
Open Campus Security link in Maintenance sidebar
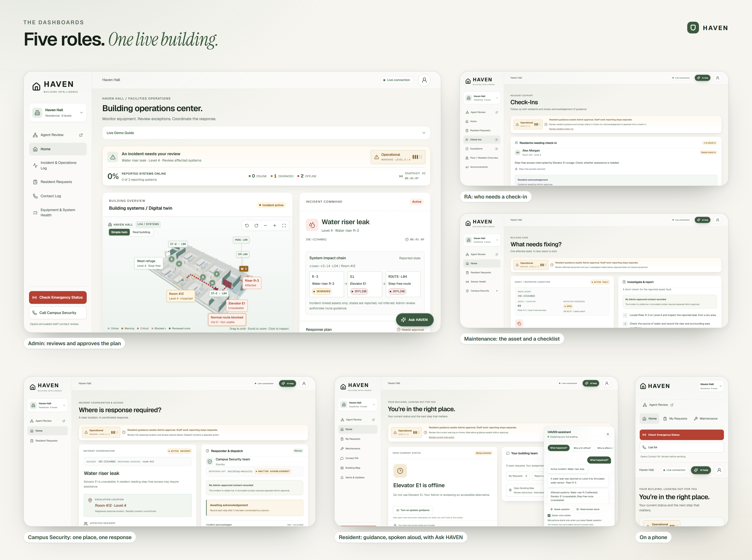(481, 291)
